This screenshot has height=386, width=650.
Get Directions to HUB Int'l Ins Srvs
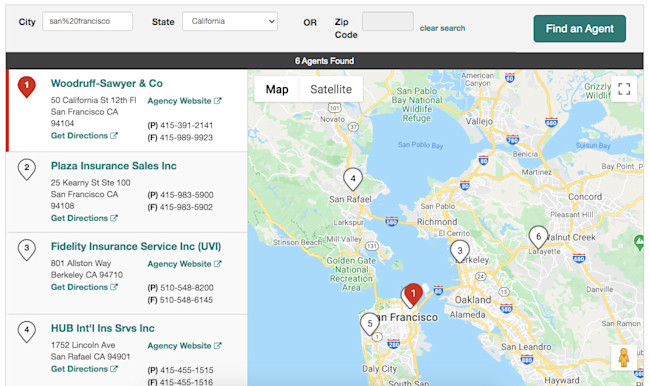(84, 369)
